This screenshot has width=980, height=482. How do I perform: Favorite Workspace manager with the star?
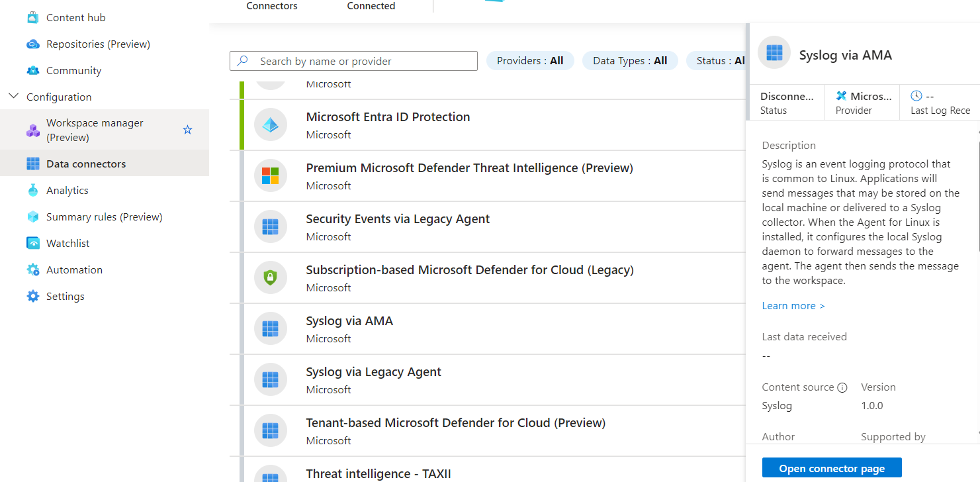pos(187,130)
